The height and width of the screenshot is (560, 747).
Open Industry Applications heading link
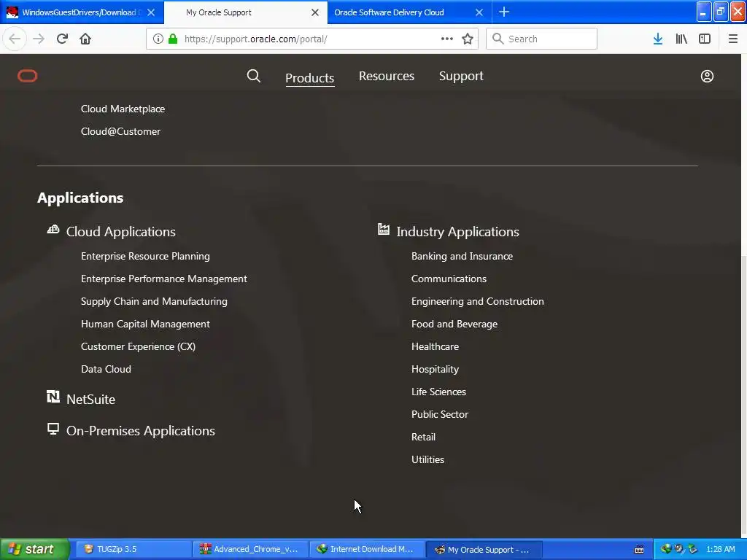tap(458, 231)
